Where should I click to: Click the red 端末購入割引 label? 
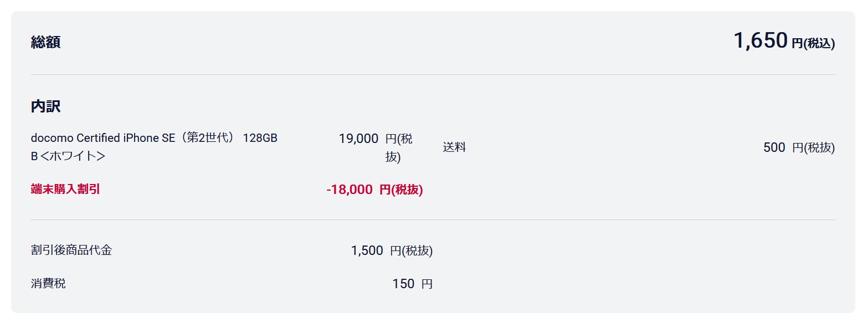pyautogui.click(x=65, y=190)
